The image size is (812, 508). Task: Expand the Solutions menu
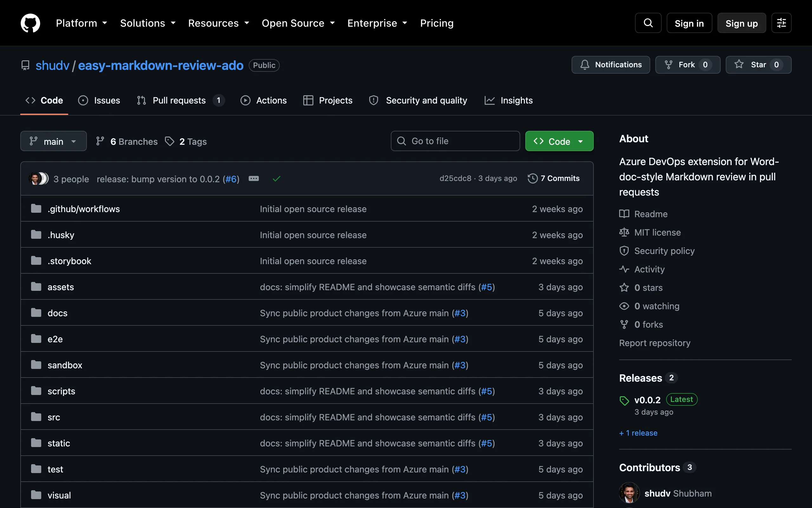(x=148, y=23)
